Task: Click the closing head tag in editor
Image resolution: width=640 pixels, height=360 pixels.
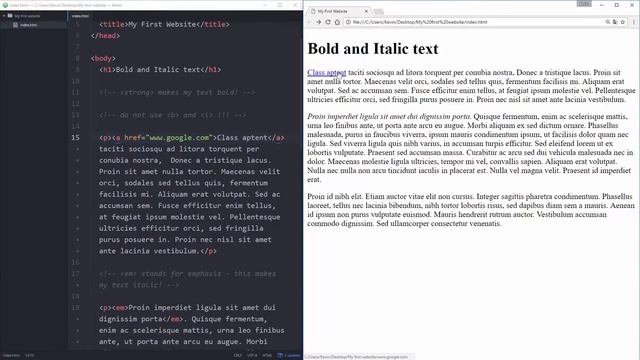Action: [105, 36]
